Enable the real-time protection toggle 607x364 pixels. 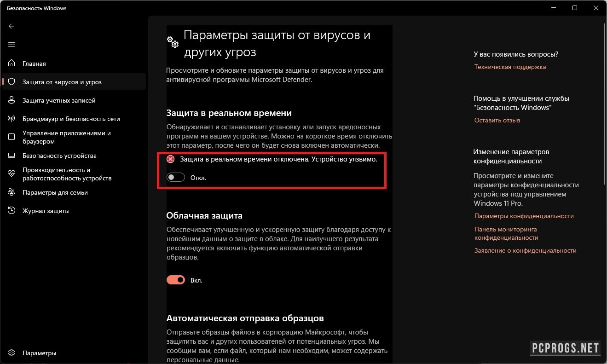click(176, 178)
